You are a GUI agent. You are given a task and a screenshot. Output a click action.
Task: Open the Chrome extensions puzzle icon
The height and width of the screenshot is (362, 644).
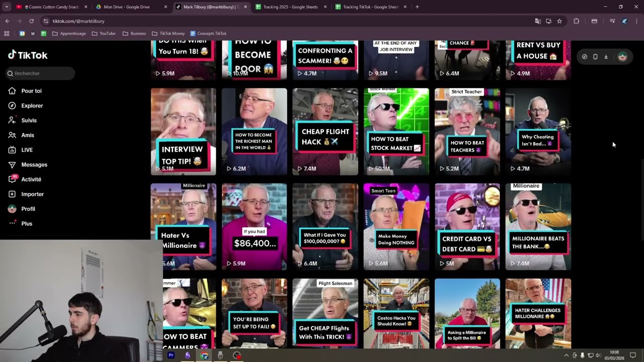tap(577, 21)
